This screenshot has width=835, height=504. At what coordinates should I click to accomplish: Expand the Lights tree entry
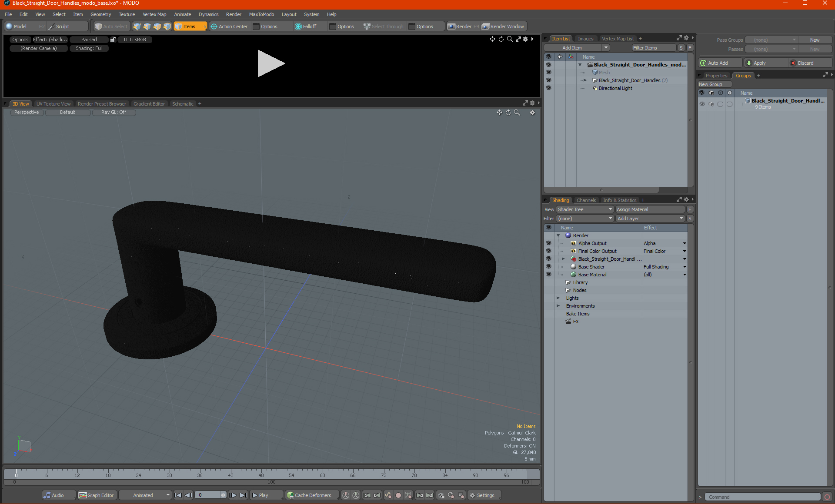[x=558, y=298]
